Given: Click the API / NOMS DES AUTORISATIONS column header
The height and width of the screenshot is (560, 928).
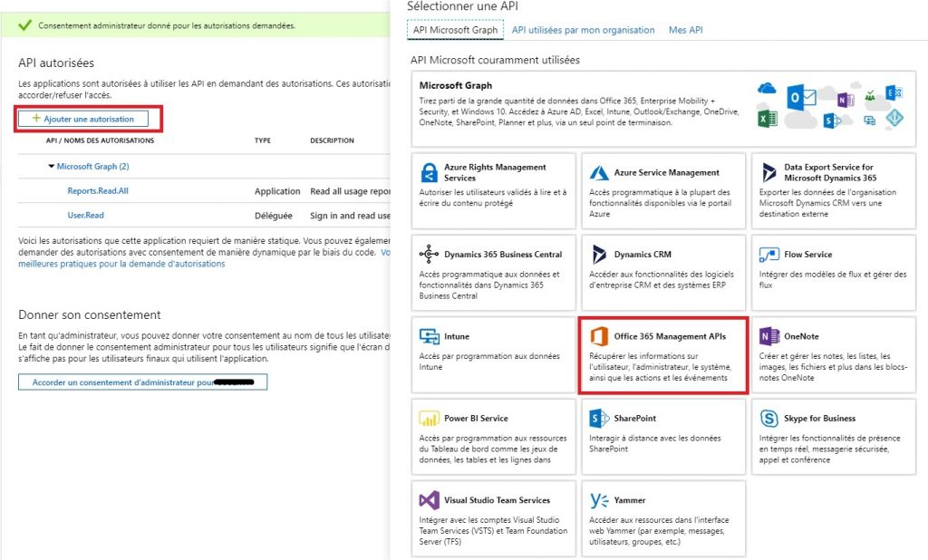Looking at the screenshot, I should (100, 140).
